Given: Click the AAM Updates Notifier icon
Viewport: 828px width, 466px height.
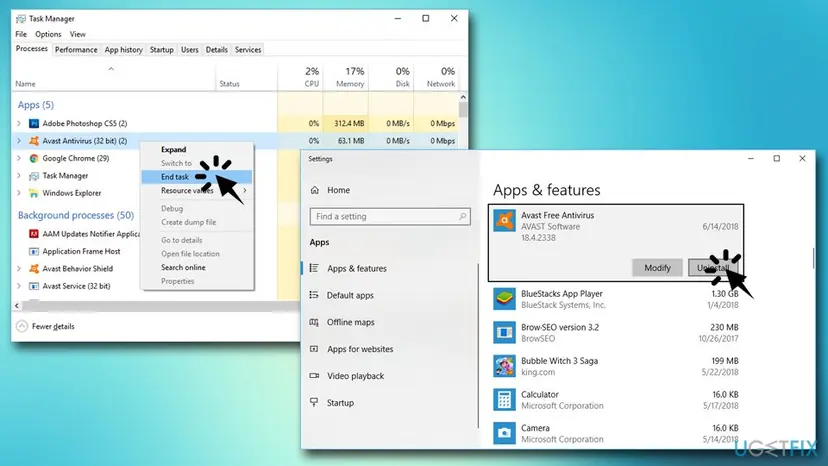Looking at the screenshot, I should (x=34, y=234).
